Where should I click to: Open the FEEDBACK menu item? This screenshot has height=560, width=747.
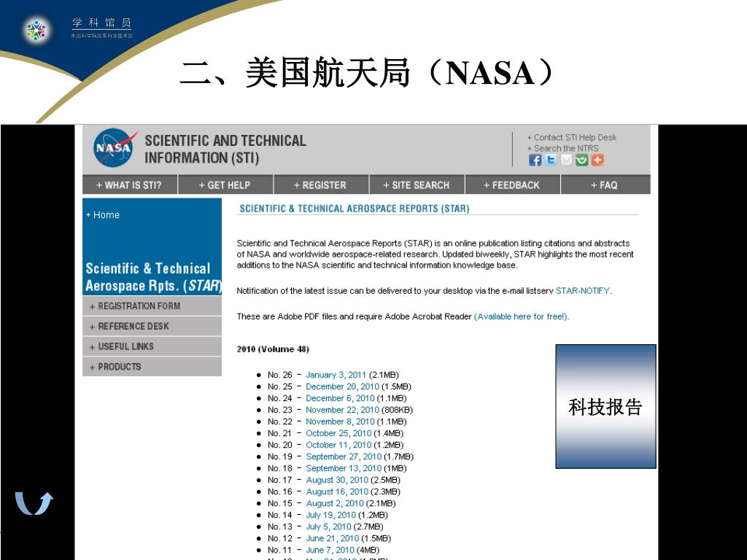pyautogui.click(x=512, y=185)
